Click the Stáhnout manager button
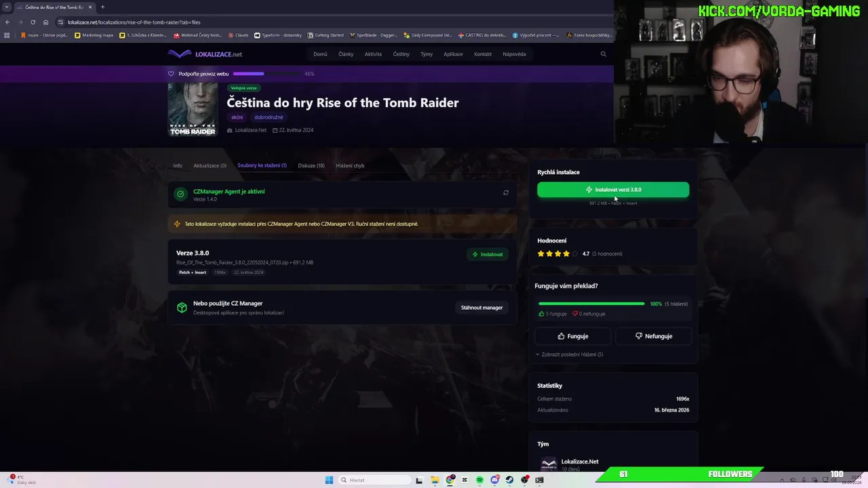868x488 pixels. click(481, 308)
